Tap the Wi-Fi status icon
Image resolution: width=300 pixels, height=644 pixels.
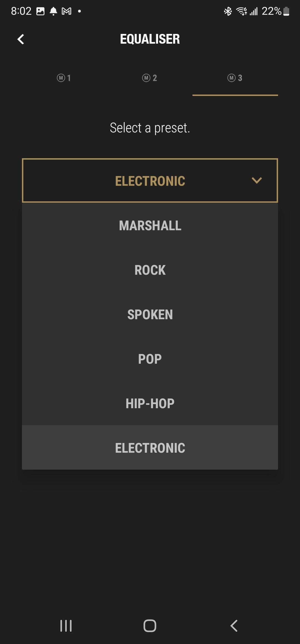pyautogui.click(x=241, y=11)
